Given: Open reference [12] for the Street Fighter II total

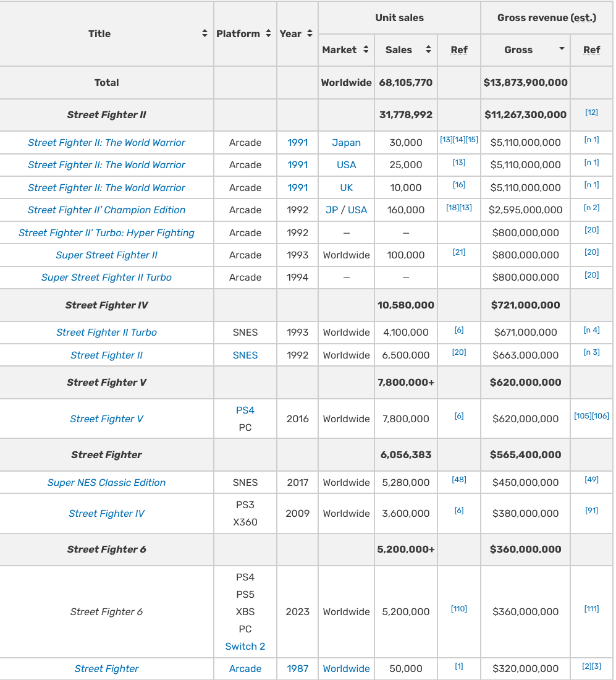Looking at the screenshot, I should 591,113.
